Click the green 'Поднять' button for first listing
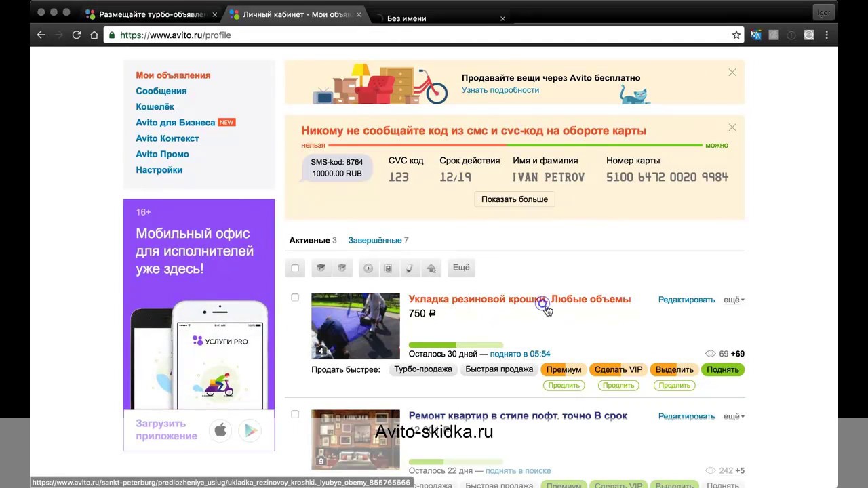This screenshot has width=868, height=488. tap(722, 369)
